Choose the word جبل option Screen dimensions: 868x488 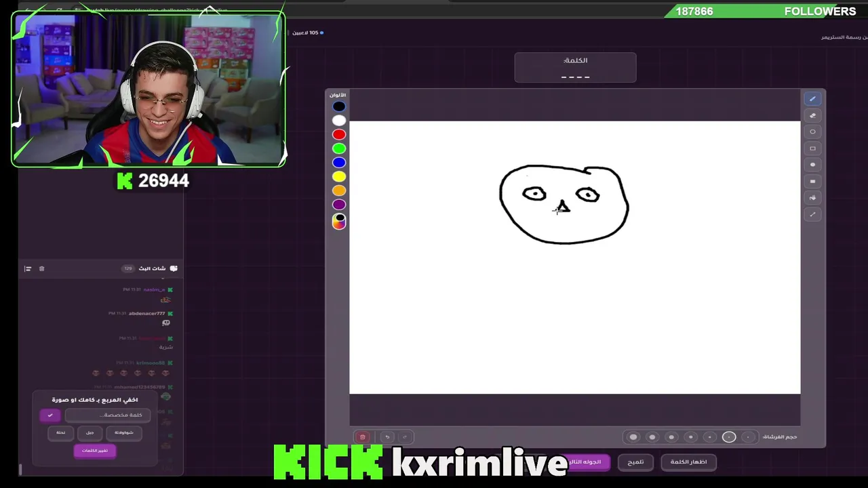coord(90,432)
